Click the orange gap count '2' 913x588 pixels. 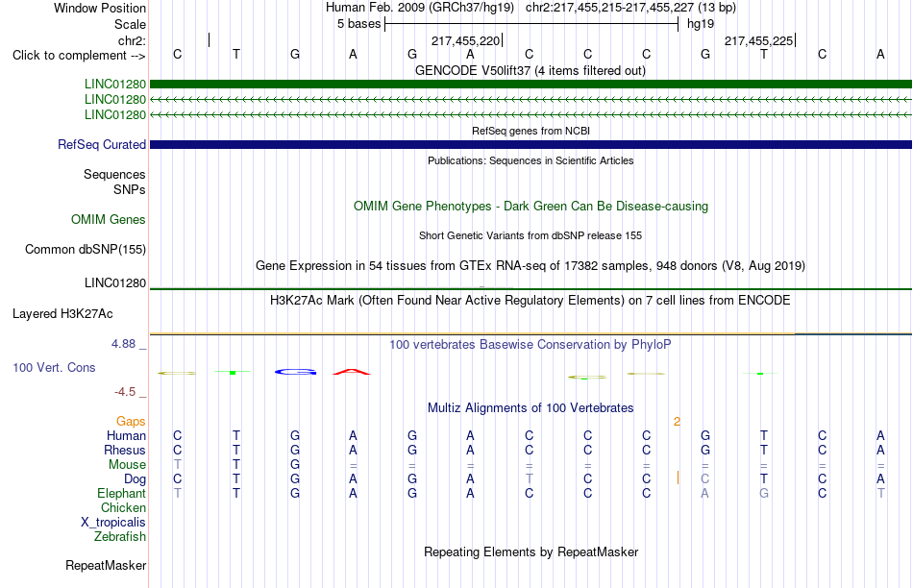coord(677,422)
